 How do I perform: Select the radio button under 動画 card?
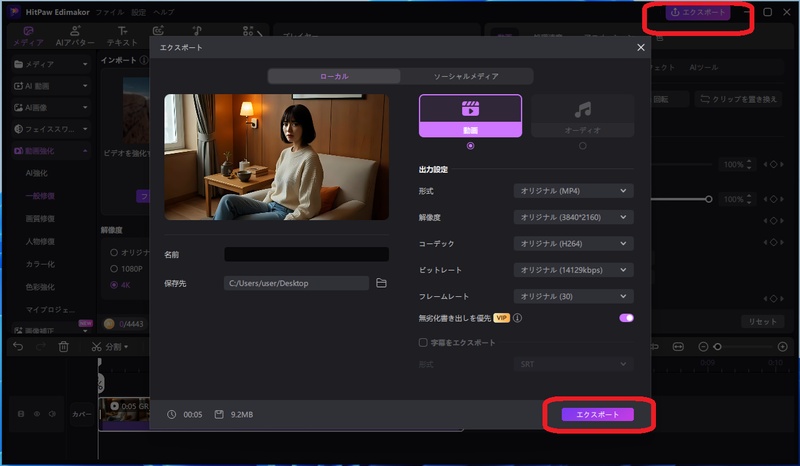[470, 146]
